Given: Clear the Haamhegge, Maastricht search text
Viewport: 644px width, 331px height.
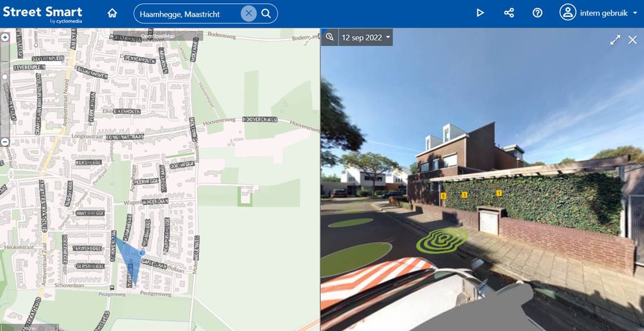Looking at the screenshot, I should (249, 13).
